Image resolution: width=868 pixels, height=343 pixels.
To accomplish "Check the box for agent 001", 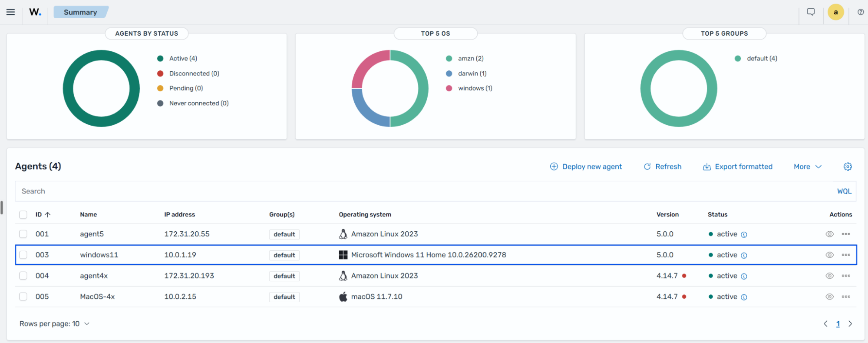I will point(23,234).
